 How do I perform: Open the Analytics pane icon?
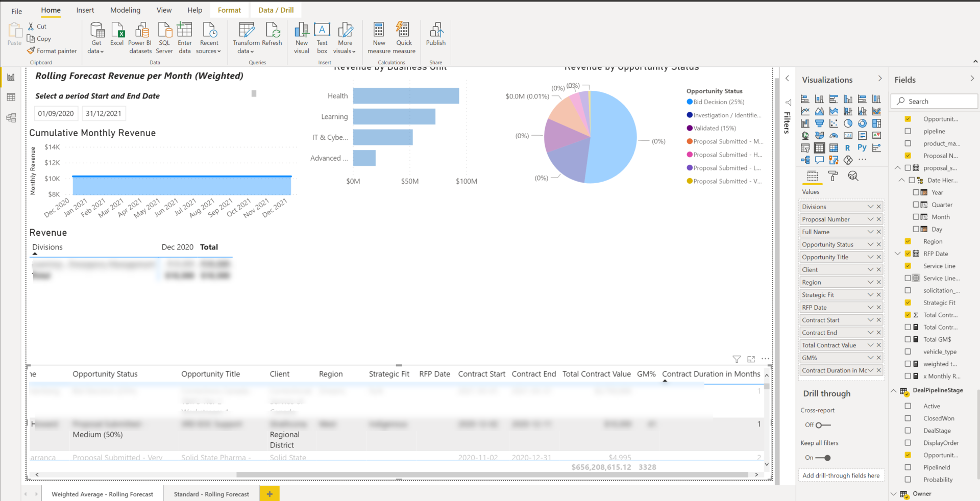click(853, 176)
